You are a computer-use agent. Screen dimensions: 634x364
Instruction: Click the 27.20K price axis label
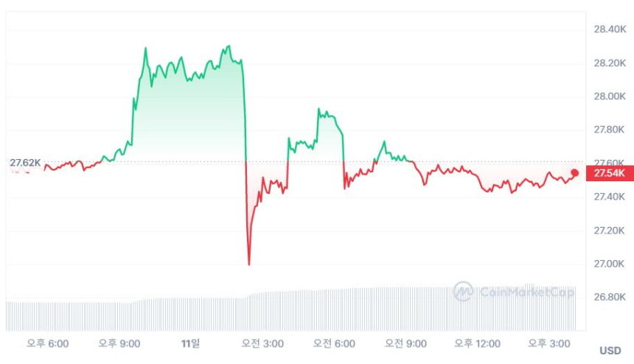click(610, 231)
